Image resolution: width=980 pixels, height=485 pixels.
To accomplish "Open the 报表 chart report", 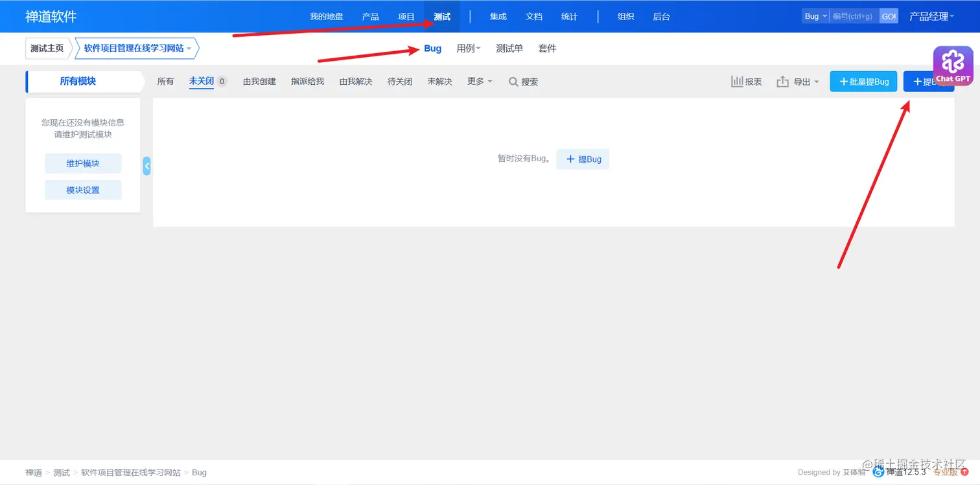I will (x=747, y=82).
